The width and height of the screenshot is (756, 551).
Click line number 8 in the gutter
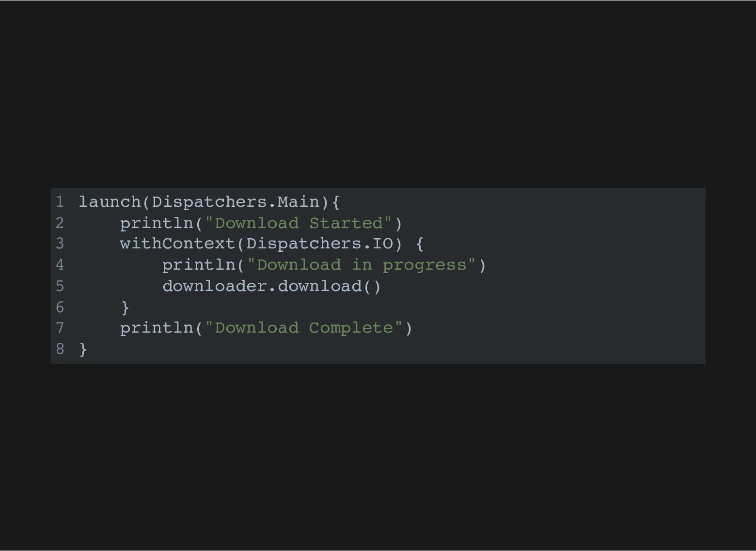pos(60,349)
